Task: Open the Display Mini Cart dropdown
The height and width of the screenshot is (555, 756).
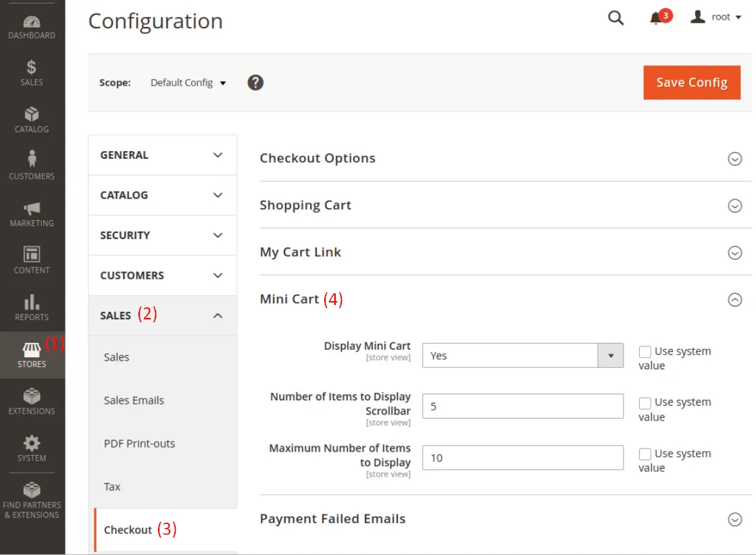Action: point(522,356)
